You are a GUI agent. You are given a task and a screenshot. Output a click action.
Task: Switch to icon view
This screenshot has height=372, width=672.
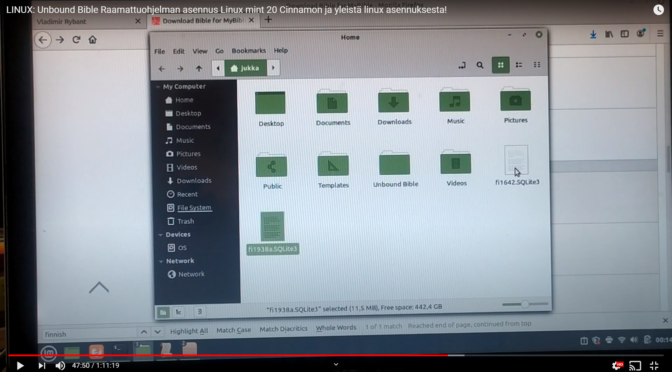[x=500, y=65]
